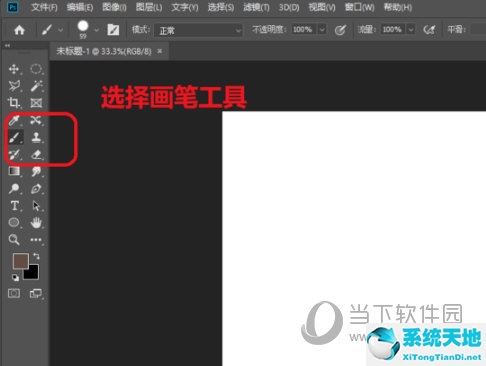Viewport: 486px width, 366px height.
Task: Select the Hand tool
Action: (36, 222)
